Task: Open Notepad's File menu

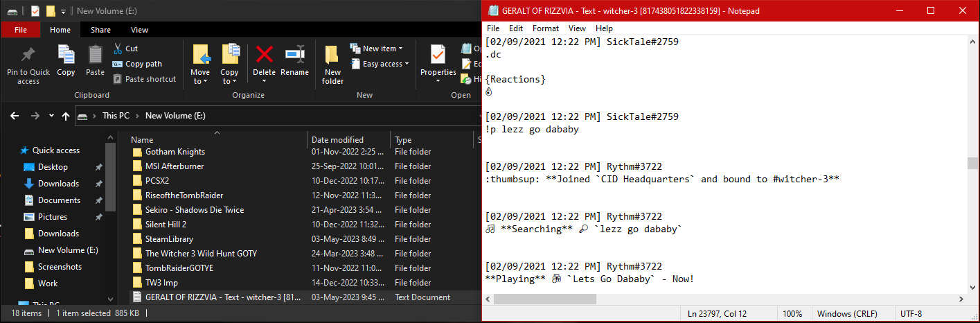Action: [x=493, y=28]
